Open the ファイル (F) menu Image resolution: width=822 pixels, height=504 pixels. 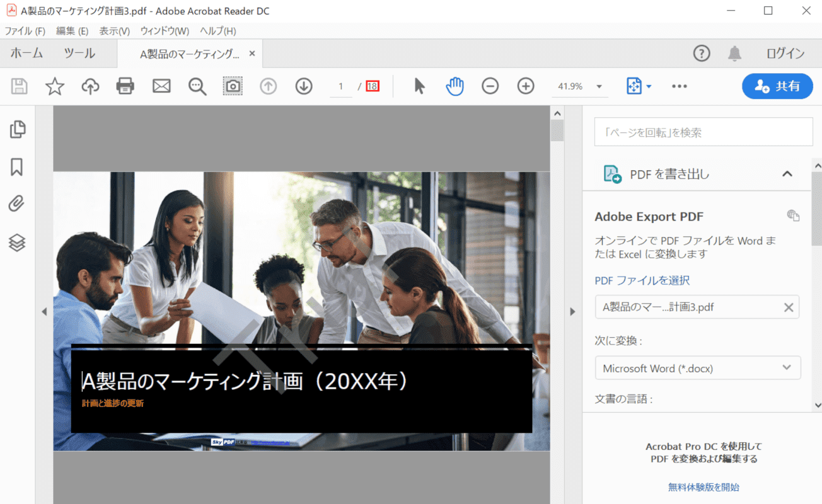click(x=25, y=31)
